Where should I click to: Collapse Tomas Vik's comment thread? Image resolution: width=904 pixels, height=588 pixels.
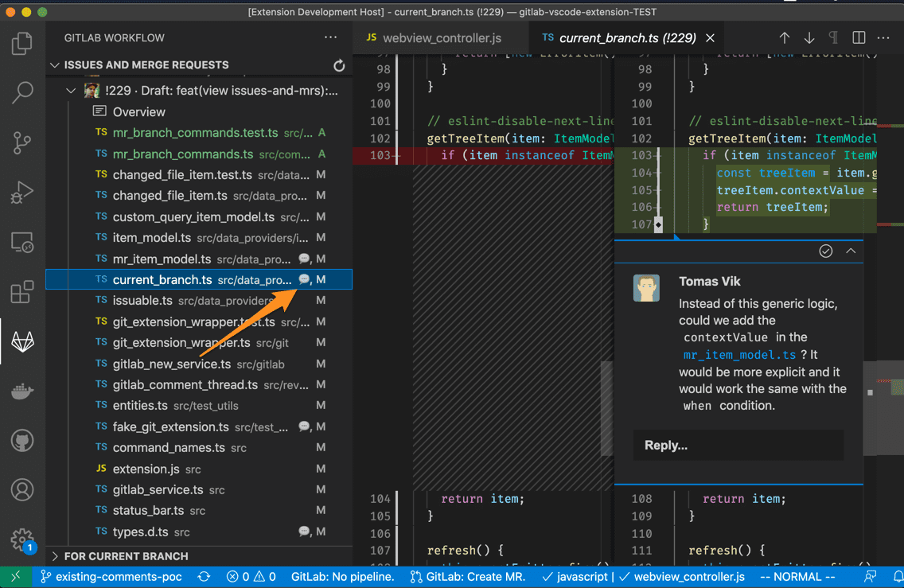point(850,251)
